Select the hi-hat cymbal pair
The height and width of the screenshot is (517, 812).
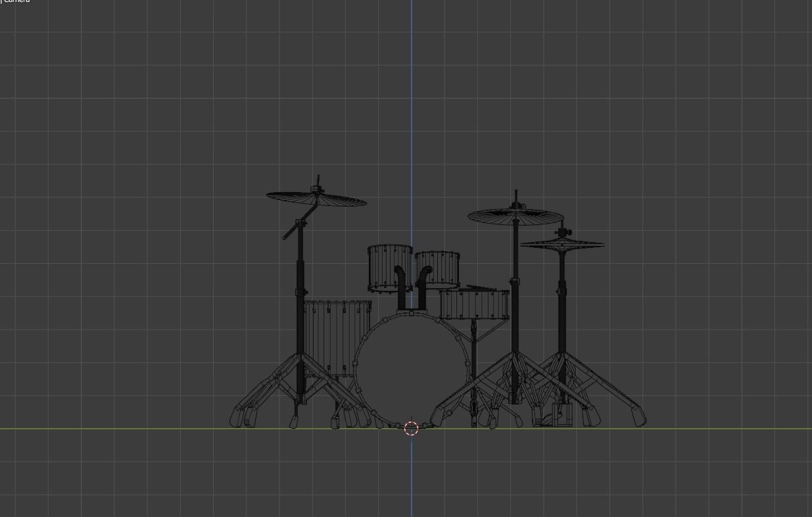(x=562, y=244)
